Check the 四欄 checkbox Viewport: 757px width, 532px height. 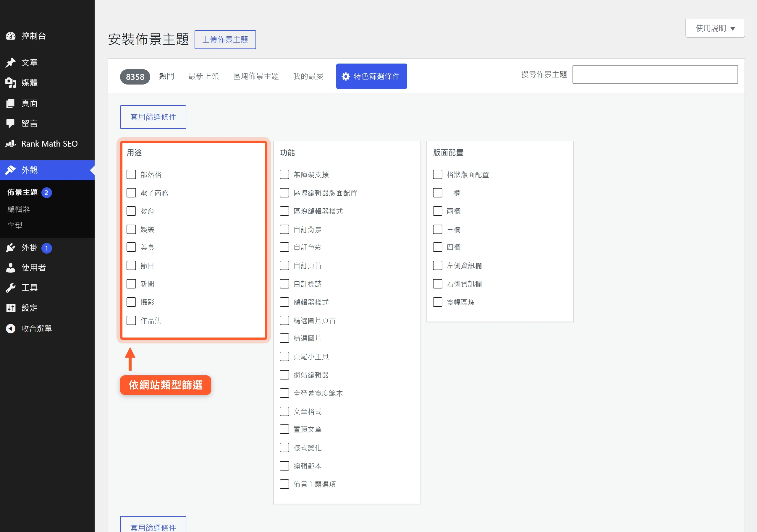click(x=438, y=247)
